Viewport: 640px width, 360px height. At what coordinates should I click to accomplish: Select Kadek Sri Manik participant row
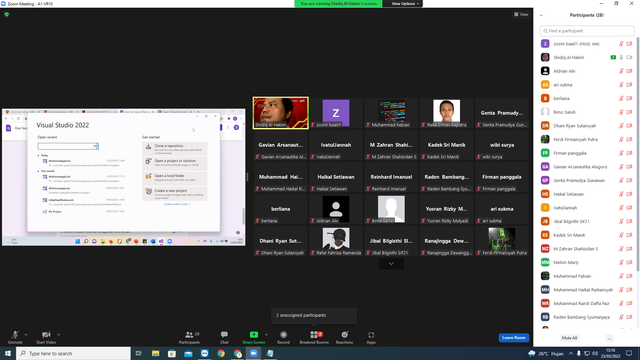(x=587, y=235)
